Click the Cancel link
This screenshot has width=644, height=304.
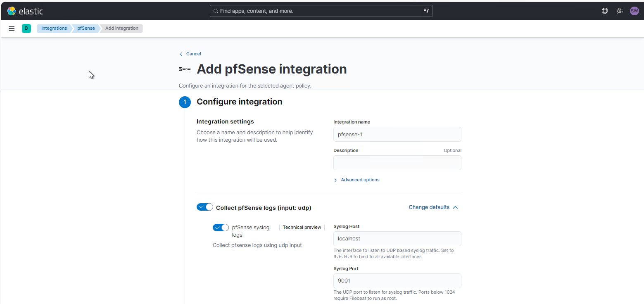click(190, 54)
